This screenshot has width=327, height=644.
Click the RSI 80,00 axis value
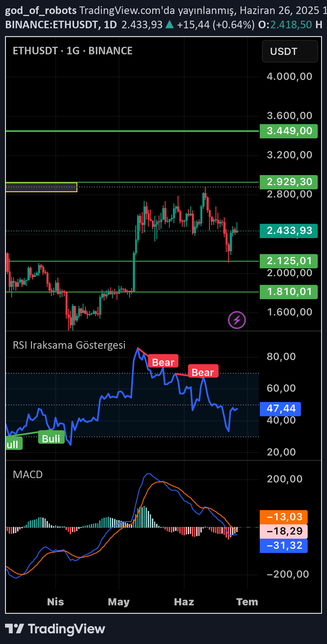pyautogui.click(x=281, y=357)
